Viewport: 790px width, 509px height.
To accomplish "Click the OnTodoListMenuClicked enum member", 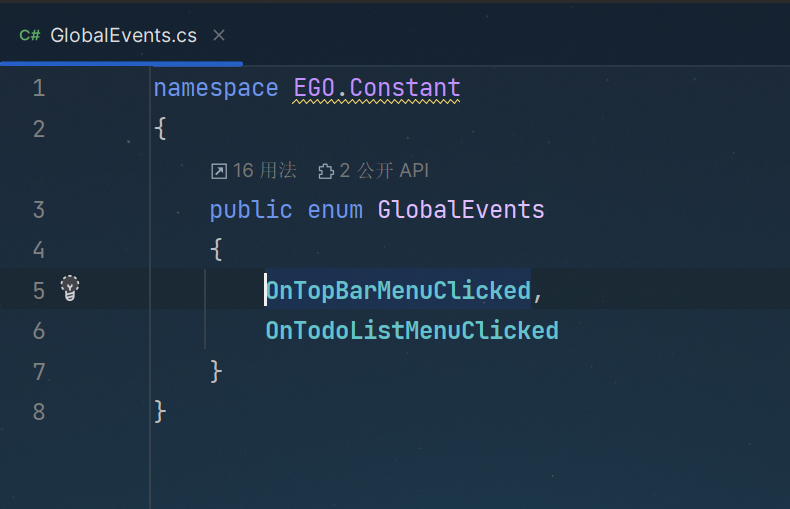I will coord(412,330).
